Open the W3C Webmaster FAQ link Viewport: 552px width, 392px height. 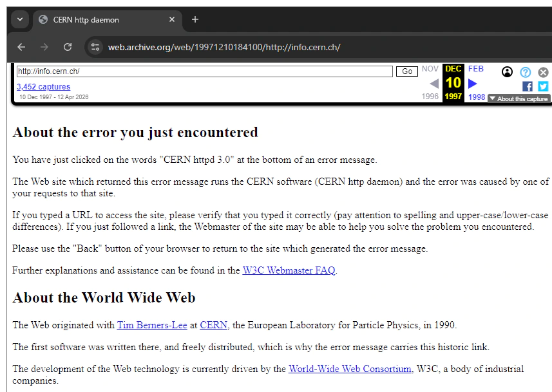coord(289,270)
